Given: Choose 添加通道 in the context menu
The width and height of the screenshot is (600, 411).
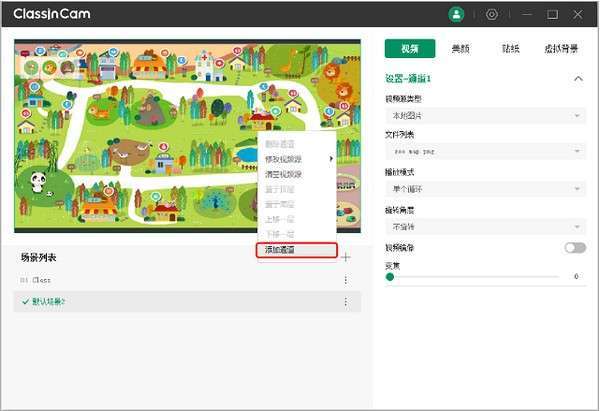Looking at the screenshot, I should tap(297, 250).
